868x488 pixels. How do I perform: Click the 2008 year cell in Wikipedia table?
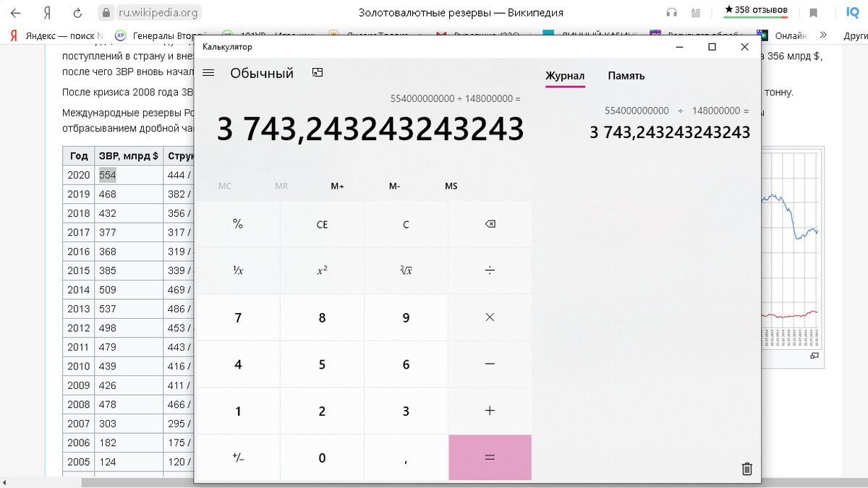[x=79, y=404]
